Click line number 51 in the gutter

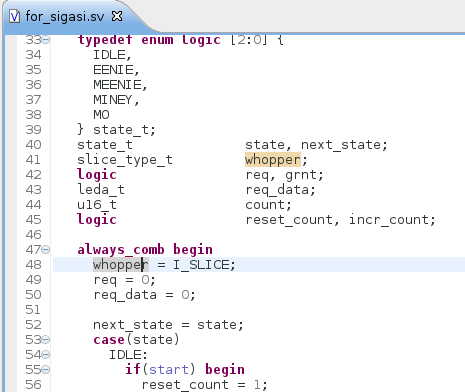33,310
